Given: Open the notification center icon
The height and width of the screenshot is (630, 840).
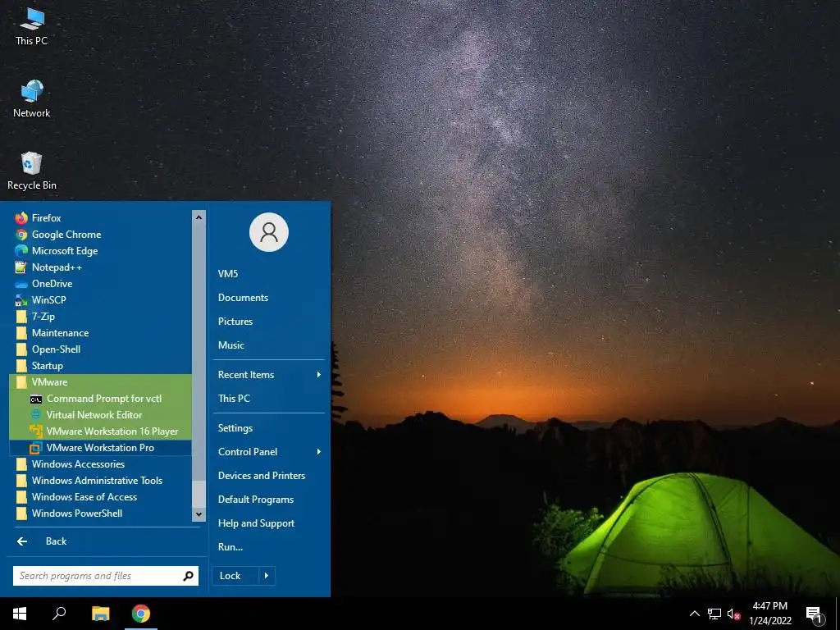Looking at the screenshot, I should 815,614.
